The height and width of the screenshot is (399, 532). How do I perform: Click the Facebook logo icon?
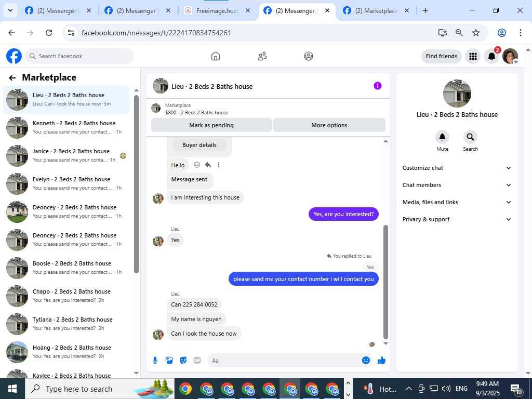[14, 56]
